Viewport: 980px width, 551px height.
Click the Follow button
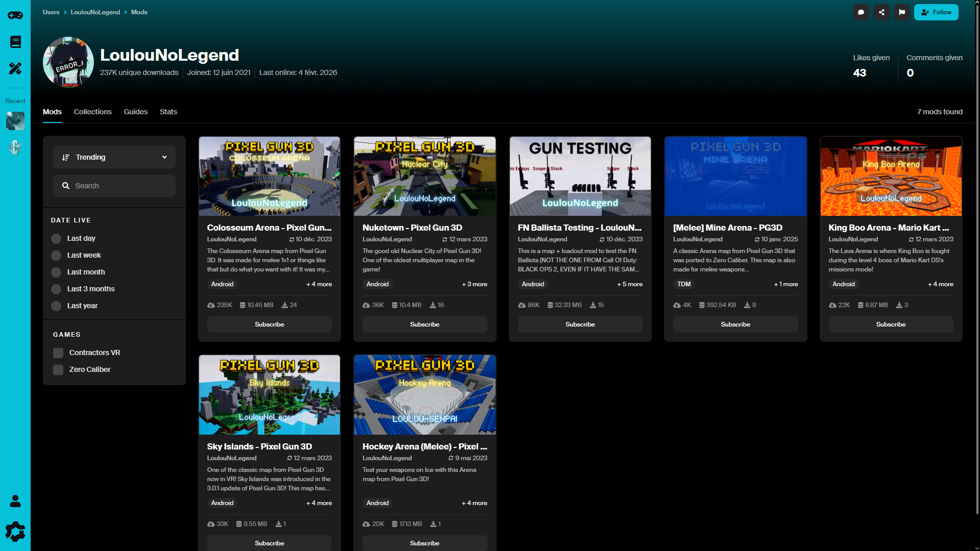click(936, 12)
